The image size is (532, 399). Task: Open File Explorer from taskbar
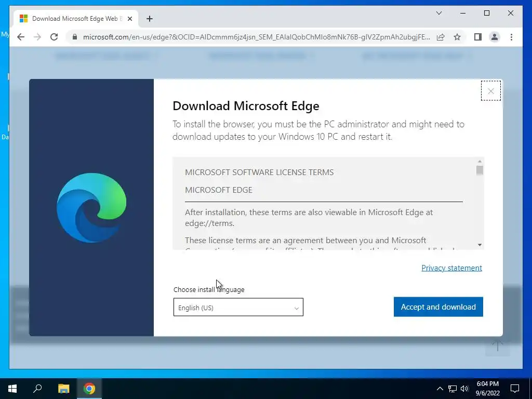pos(63,389)
